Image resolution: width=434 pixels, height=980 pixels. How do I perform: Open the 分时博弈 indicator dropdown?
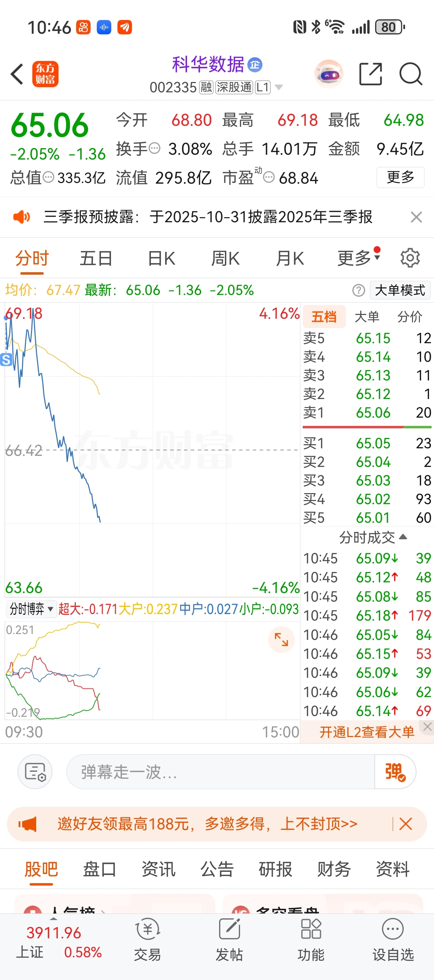click(31, 609)
